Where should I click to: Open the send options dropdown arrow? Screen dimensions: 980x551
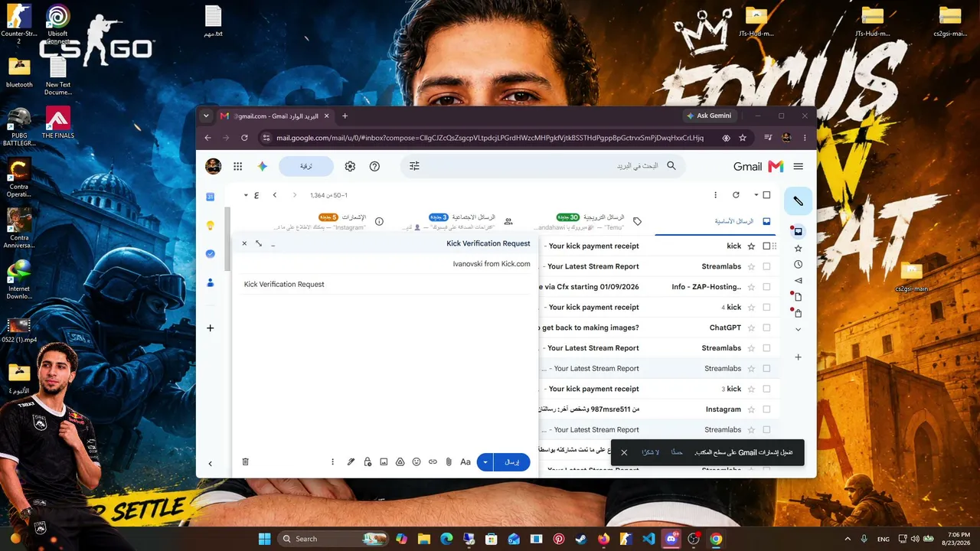(x=485, y=462)
